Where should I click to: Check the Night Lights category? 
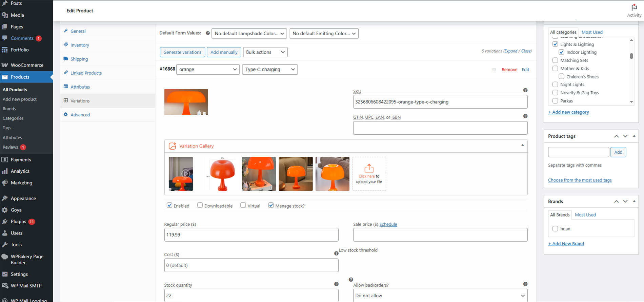click(555, 84)
